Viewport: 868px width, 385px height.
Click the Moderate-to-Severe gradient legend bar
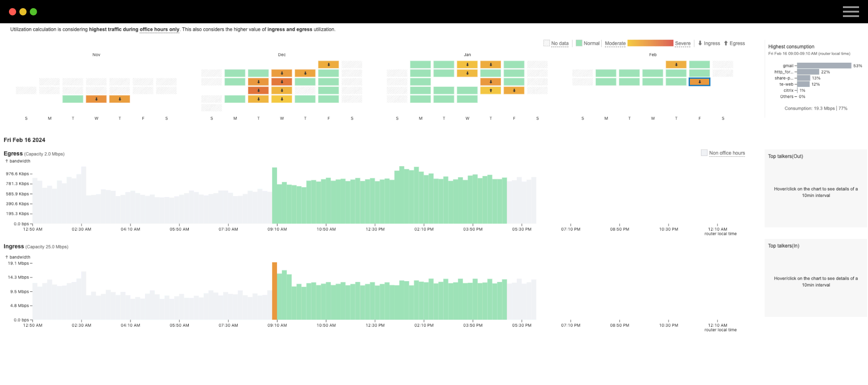(x=650, y=43)
